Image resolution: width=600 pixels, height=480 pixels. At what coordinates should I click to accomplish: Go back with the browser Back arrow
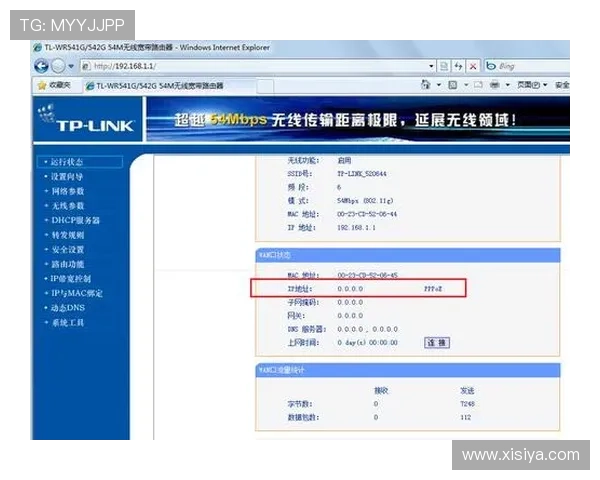(41, 66)
